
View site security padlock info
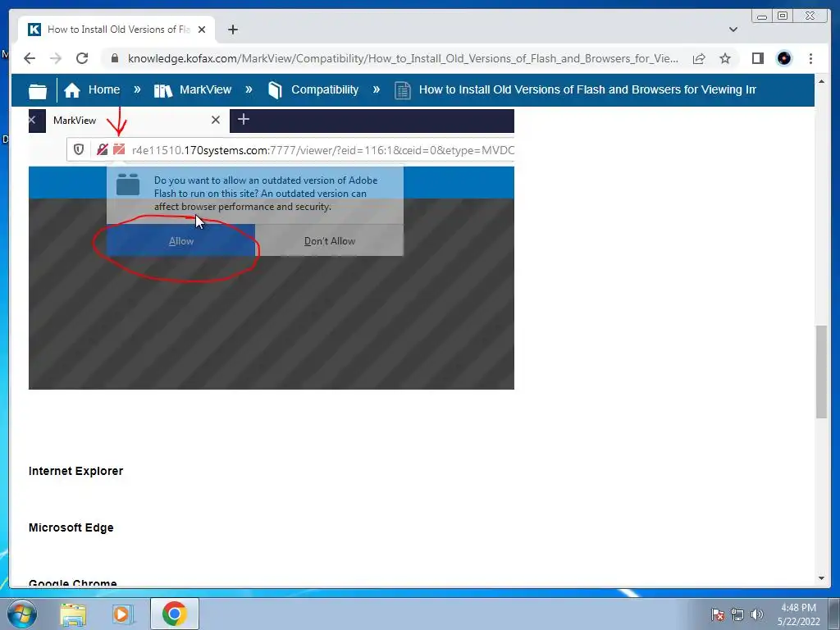114,58
